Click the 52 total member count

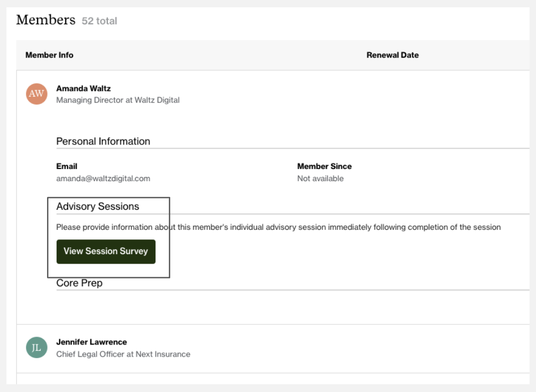coord(99,21)
